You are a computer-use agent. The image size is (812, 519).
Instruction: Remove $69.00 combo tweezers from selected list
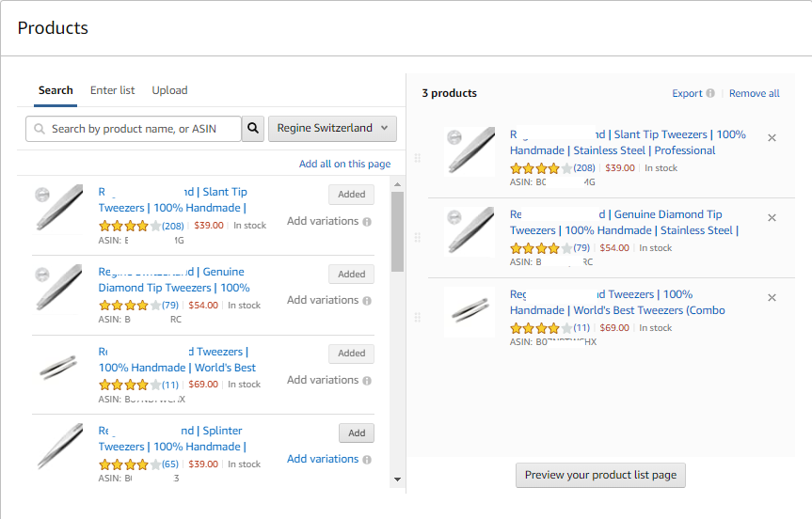772,297
